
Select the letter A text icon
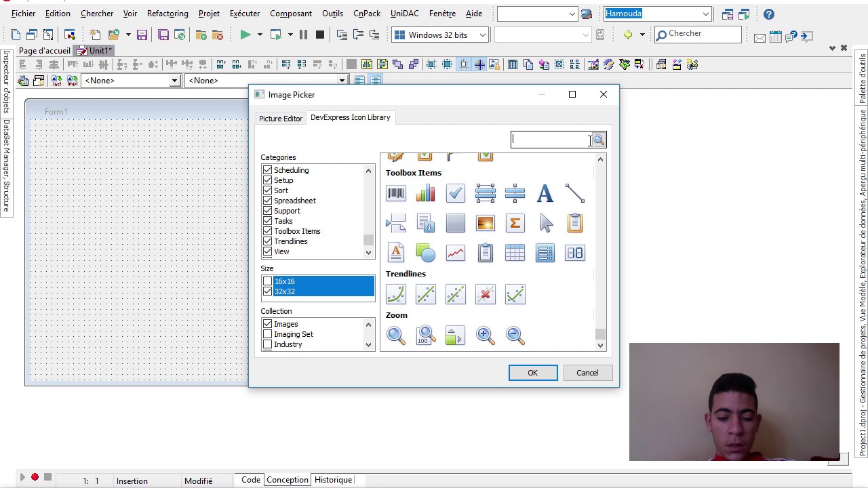click(545, 194)
